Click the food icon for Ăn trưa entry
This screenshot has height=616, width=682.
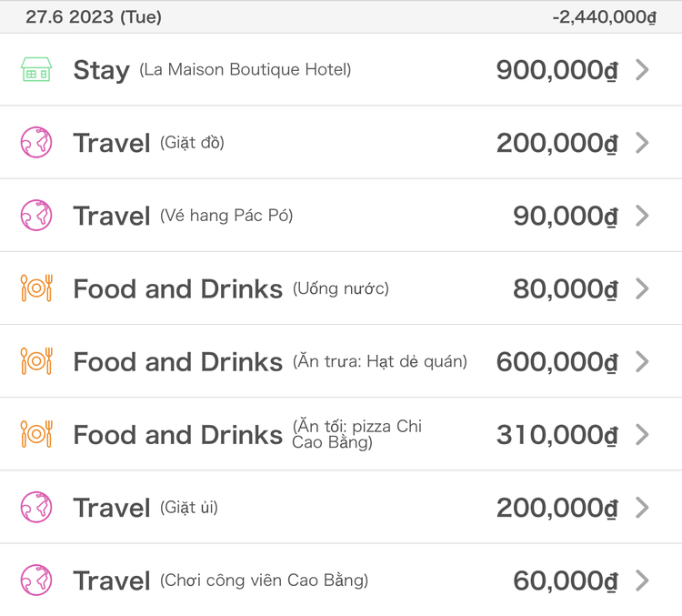click(x=36, y=361)
